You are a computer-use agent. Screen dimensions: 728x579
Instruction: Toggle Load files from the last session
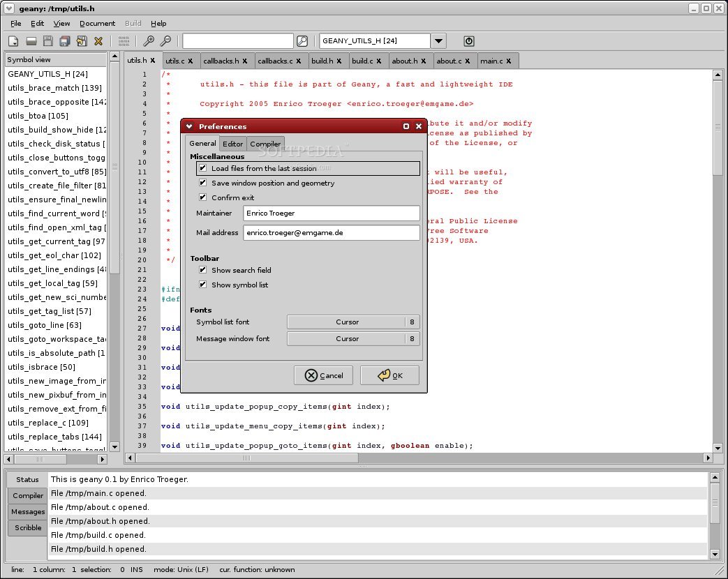pos(203,168)
